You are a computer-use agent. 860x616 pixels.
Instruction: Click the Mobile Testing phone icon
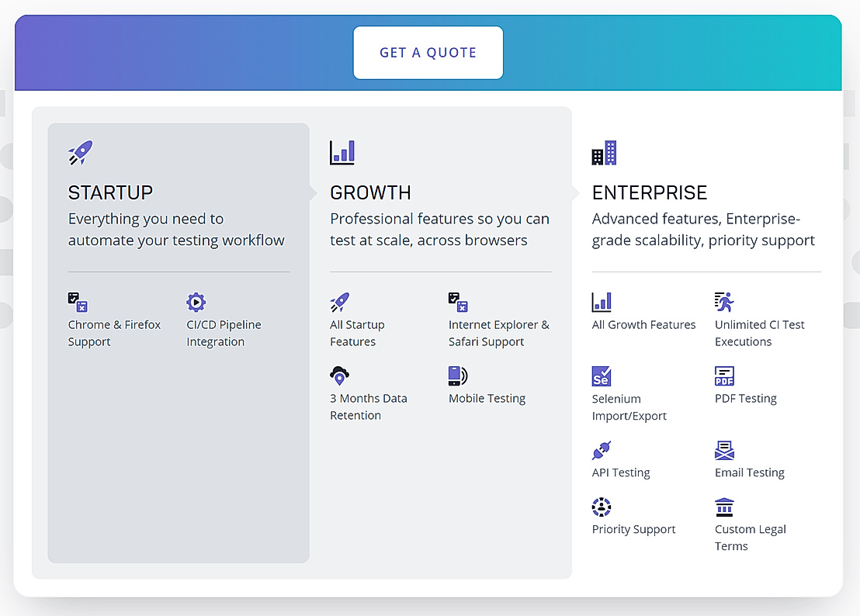(458, 375)
